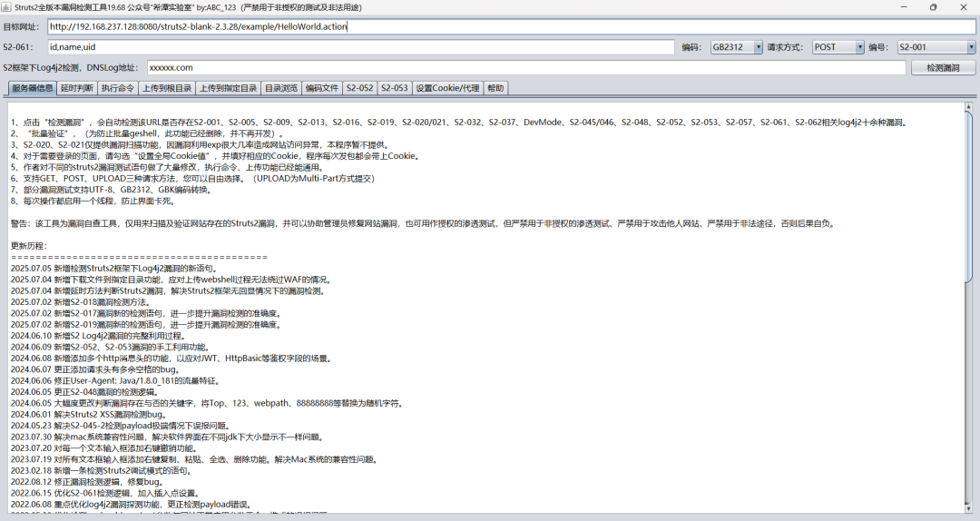The width and height of the screenshot is (980, 521).
Task: Click the 目标网址 label
Action: coord(21,27)
